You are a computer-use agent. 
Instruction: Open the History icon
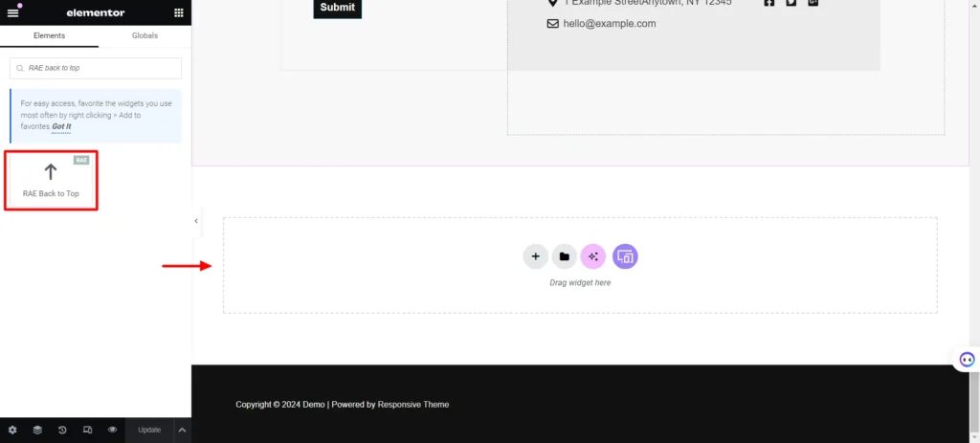62,430
